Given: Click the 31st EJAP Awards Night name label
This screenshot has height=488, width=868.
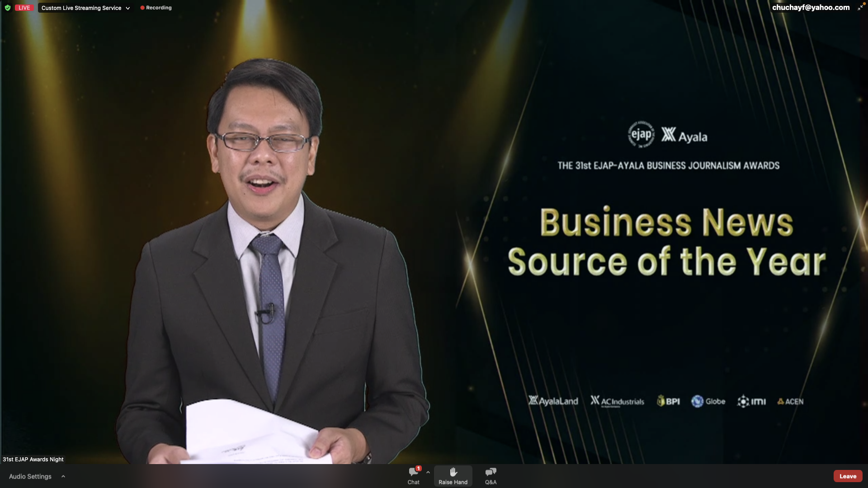Looking at the screenshot, I should tap(33, 459).
